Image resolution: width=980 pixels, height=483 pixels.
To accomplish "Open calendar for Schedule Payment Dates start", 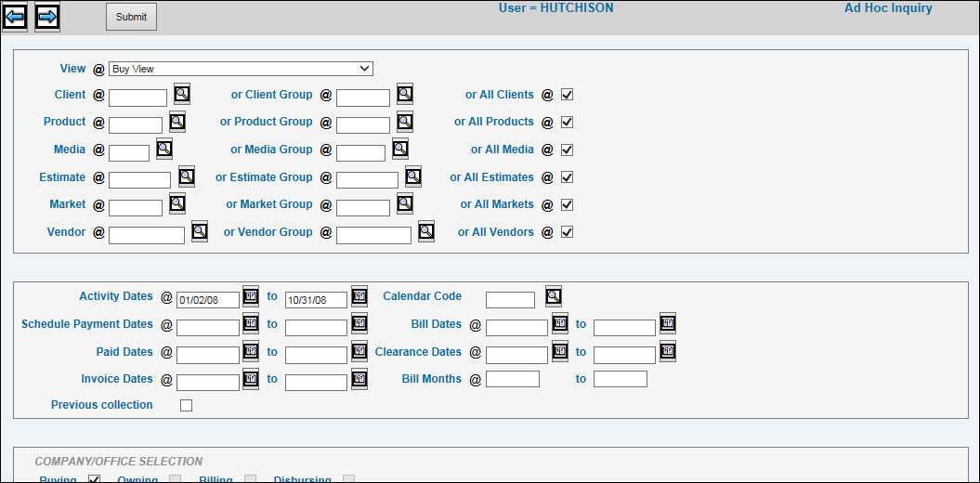I will pyautogui.click(x=251, y=323).
